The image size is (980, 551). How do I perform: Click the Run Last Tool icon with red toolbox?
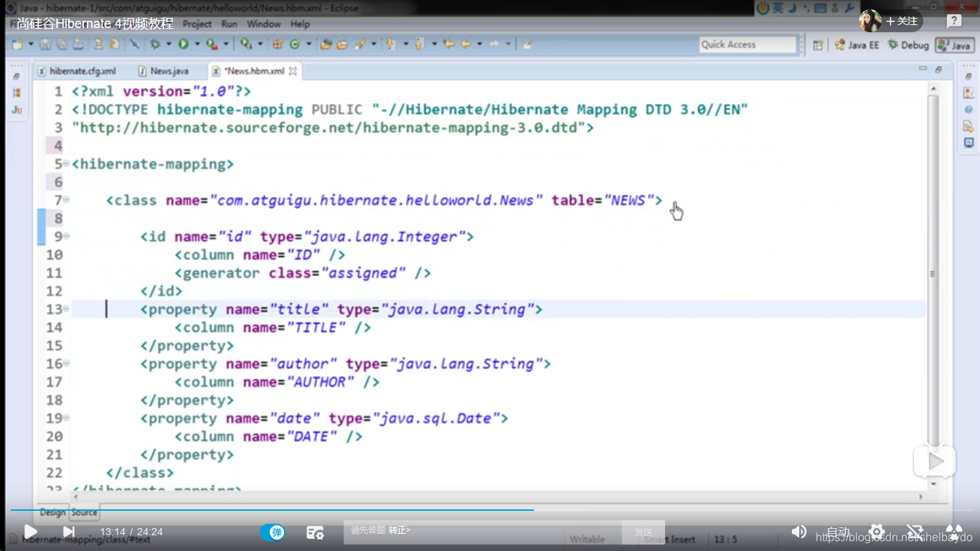pyautogui.click(x=212, y=44)
